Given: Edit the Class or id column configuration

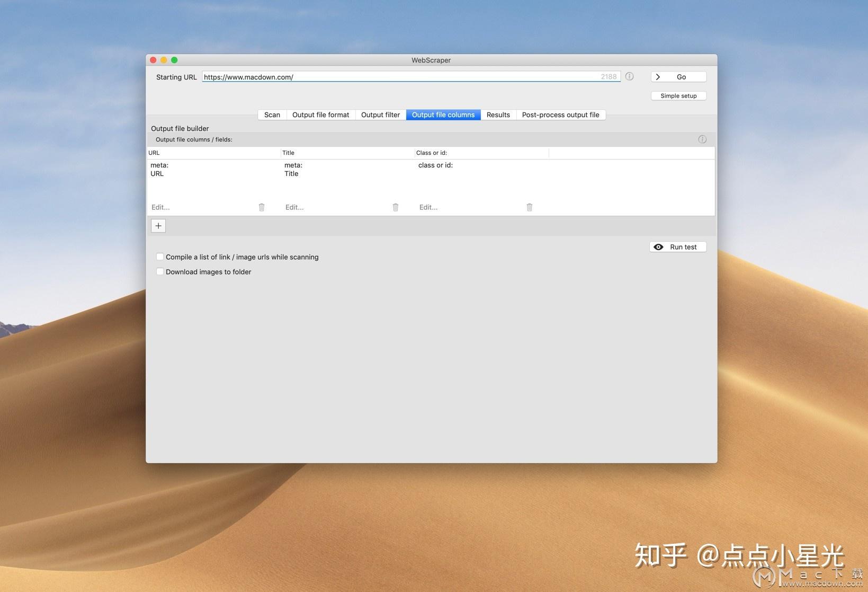Looking at the screenshot, I should (x=428, y=207).
